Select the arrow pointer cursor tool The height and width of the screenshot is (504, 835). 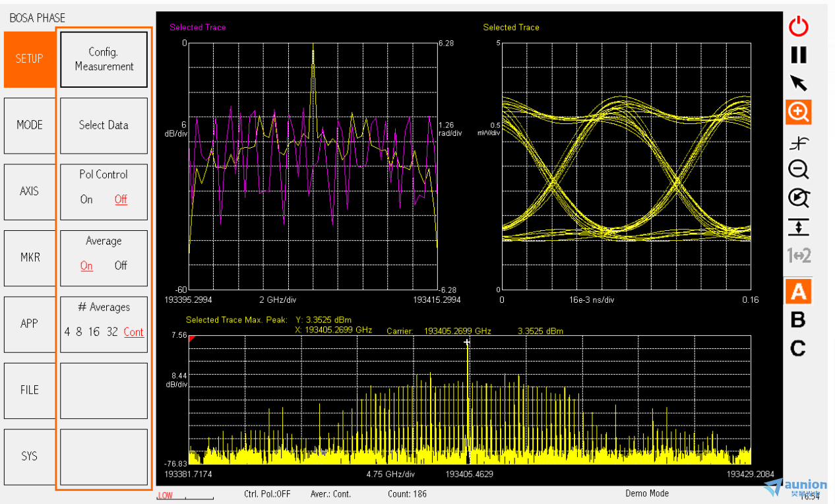pyautogui.click(x=799, y=83)
